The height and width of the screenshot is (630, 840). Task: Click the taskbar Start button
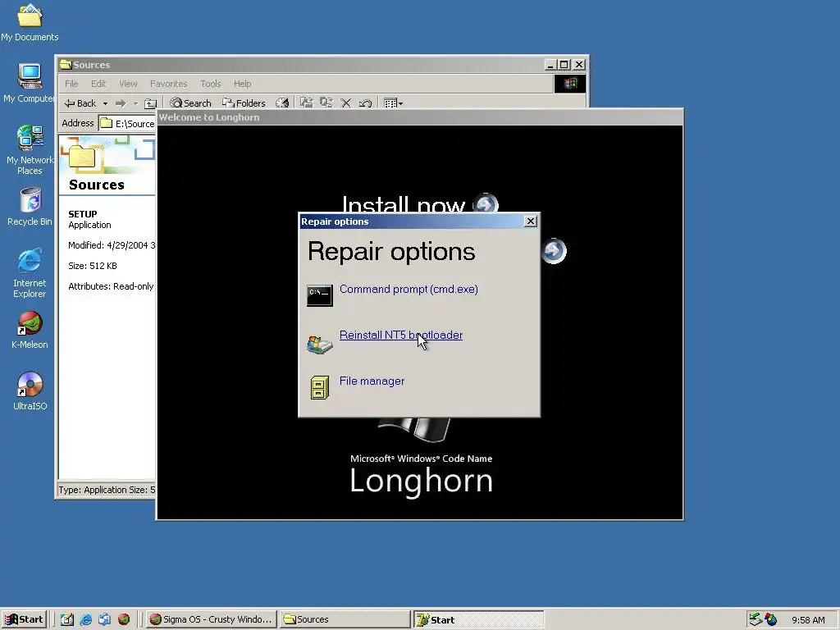click(25, 619)
